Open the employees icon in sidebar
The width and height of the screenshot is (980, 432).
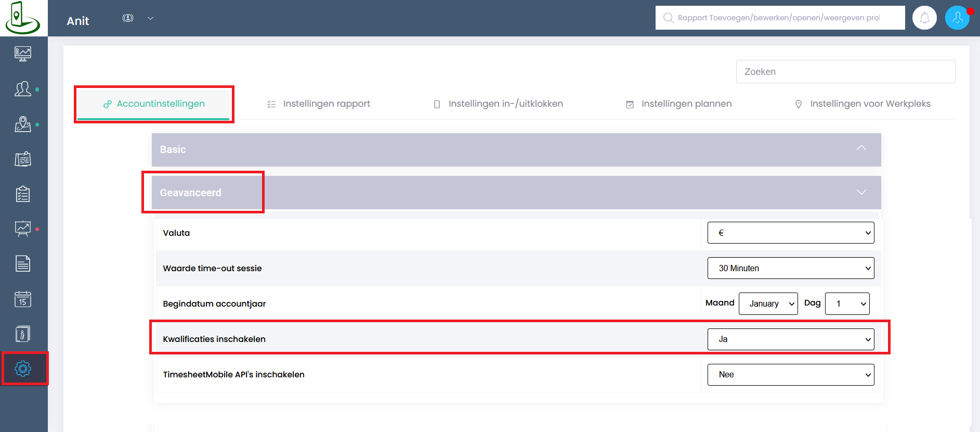tap(23, 89)
